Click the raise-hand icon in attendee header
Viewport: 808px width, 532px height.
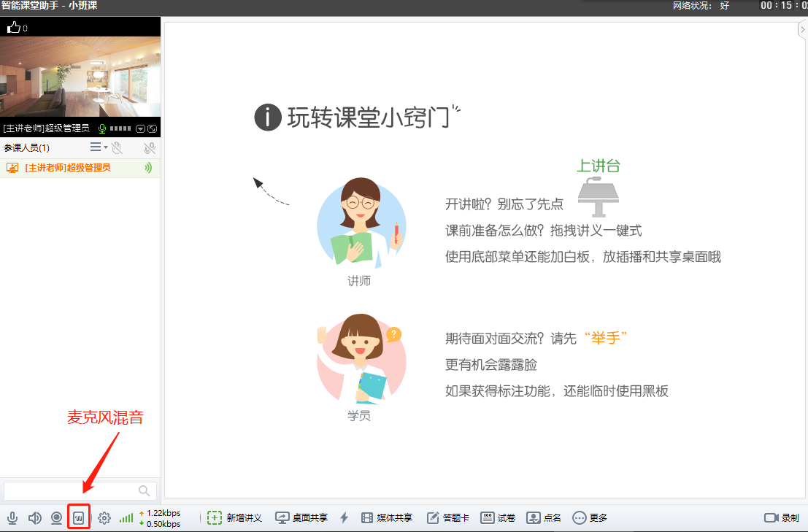point(116,148)
